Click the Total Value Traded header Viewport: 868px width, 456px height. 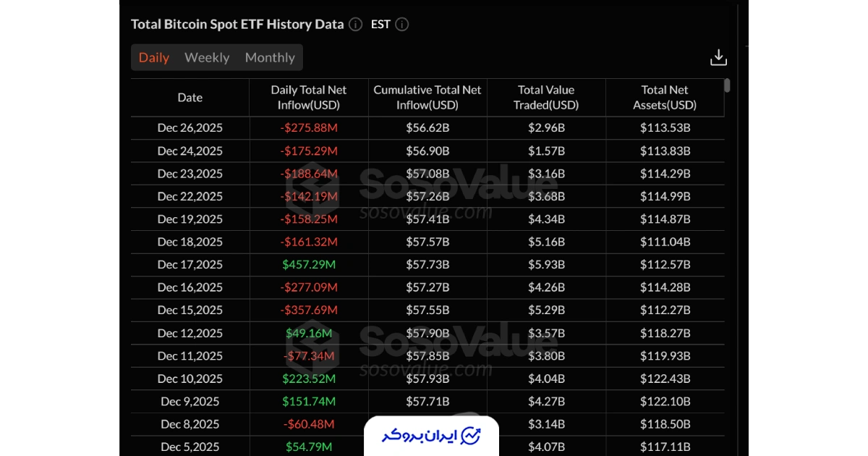[546, 97]
